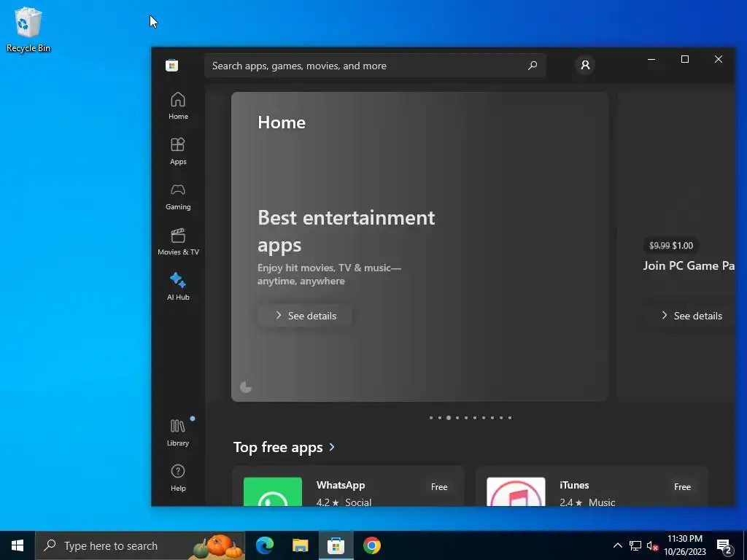Click the Microsoft Store logo icon
Image resolution: width=747 pixels, height=560 pixels.
[x=172, y=65]
